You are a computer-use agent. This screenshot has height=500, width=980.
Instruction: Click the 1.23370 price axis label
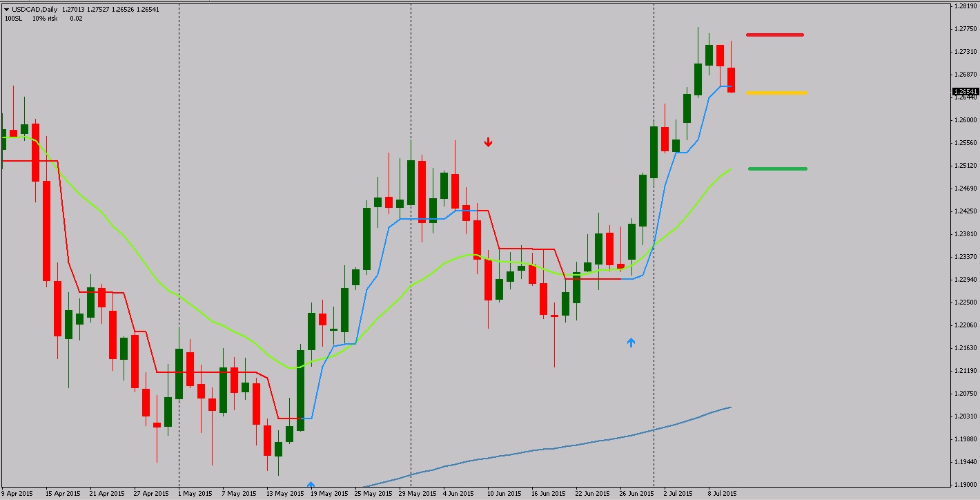click(966, 257)
